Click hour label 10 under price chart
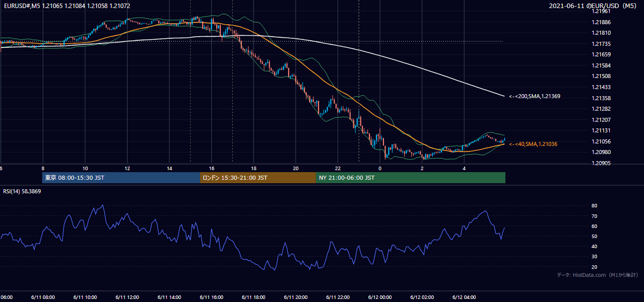 coord(85,168)
